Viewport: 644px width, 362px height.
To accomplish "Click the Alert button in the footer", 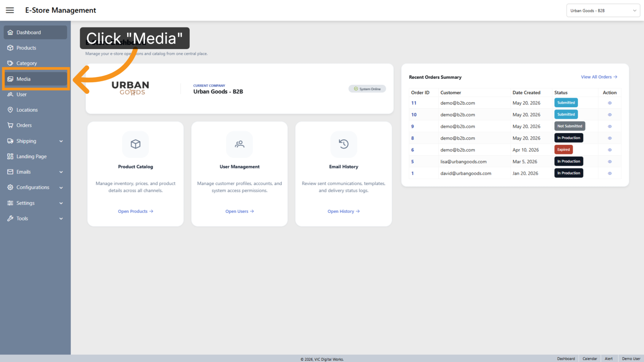I will click(609, 359).
